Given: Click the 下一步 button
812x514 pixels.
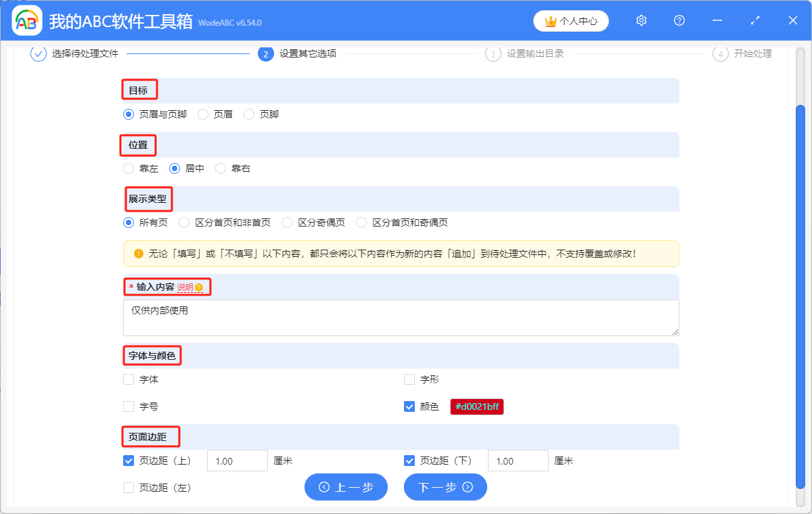Looking at the screenshot, I should click(x=445, y=487).
